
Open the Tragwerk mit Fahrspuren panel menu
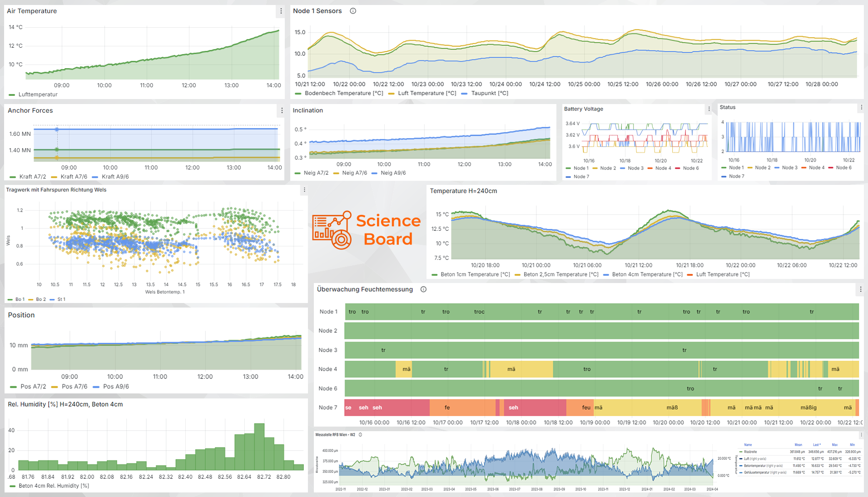point(304,190)
